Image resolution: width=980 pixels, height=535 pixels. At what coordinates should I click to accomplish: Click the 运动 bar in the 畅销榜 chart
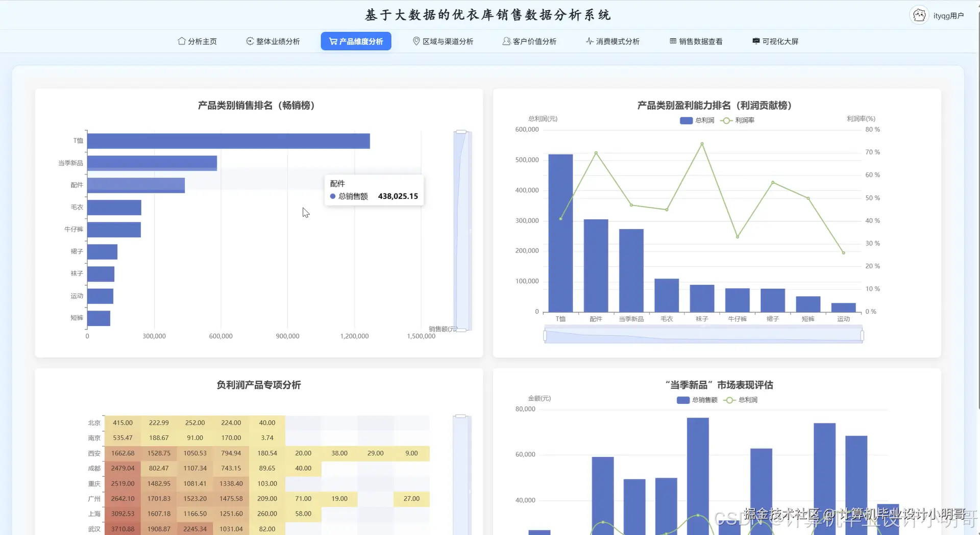point(100,296)
